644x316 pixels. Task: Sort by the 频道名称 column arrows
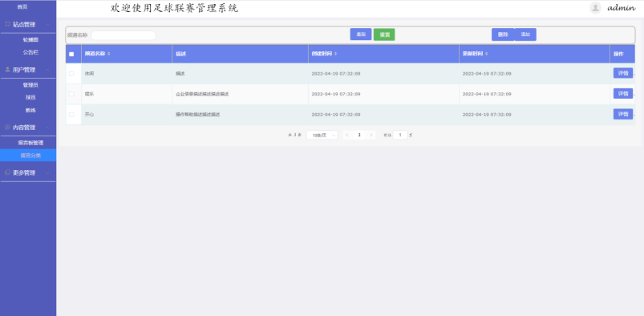(109, 55)
